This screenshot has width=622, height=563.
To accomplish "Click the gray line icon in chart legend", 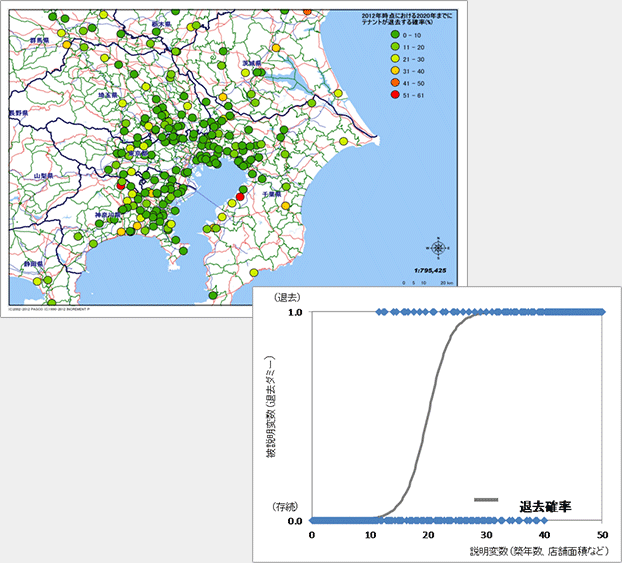I will [486, 499].
